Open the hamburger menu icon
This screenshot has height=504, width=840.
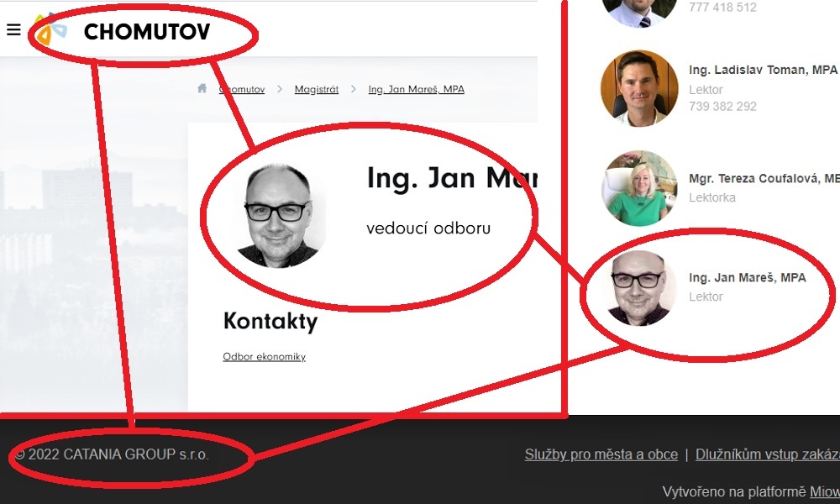click(x=13, y=30)
